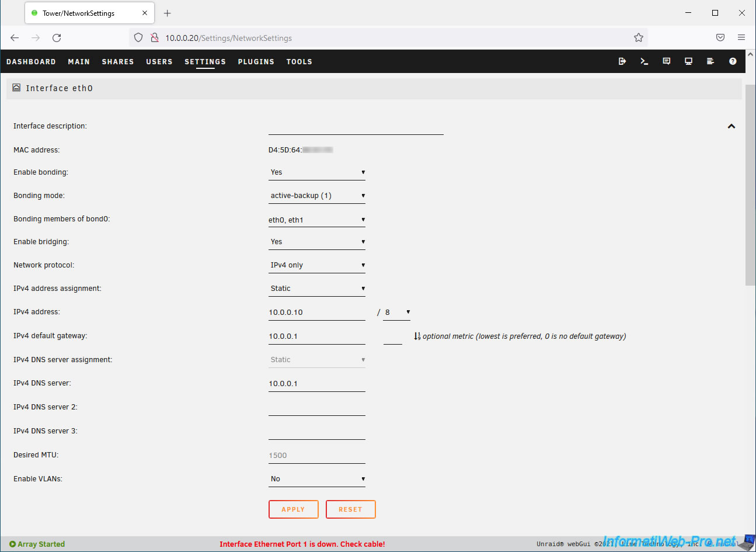This screenshot has width=756, height=552.
Task: Go to the Dashboard menu
Action: pos(31,61)
